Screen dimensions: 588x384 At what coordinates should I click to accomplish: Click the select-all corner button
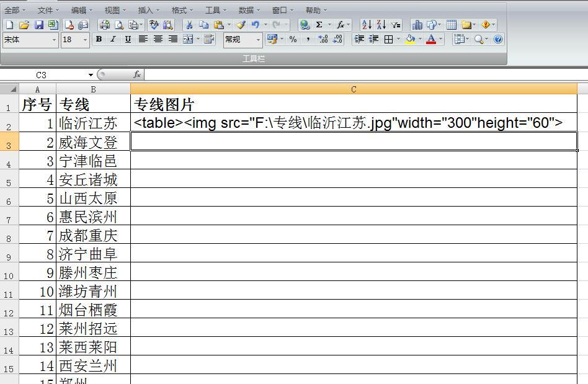click(x=9, y=89)
